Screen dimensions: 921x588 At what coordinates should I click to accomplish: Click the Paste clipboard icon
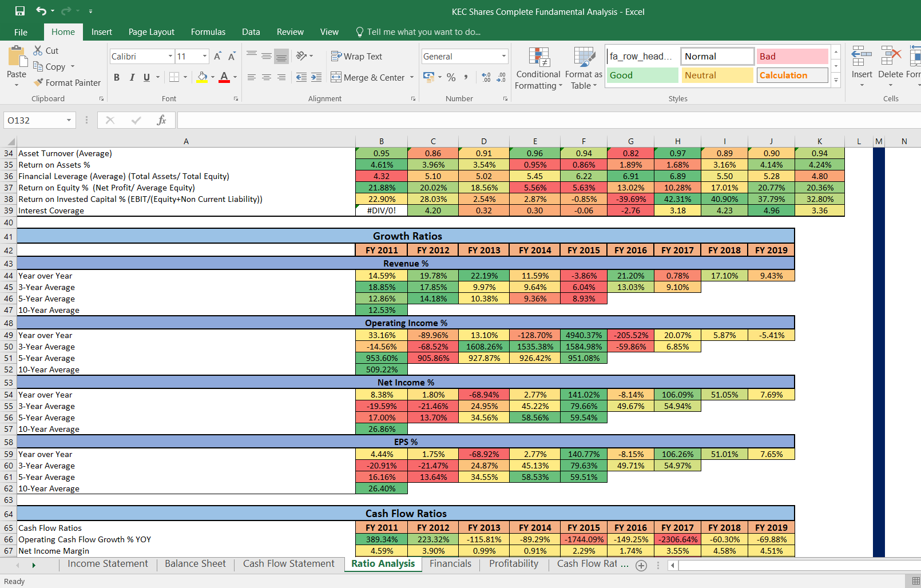coord(17,57)
